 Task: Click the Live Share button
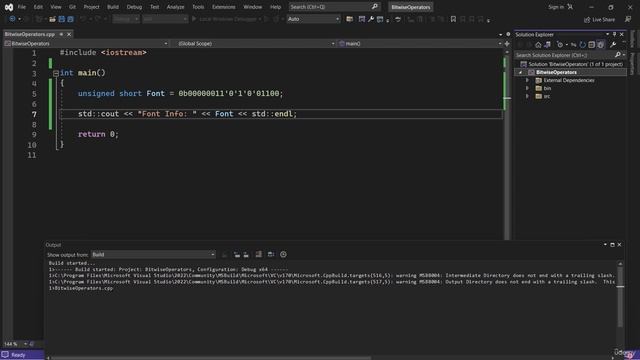[599, 19]
